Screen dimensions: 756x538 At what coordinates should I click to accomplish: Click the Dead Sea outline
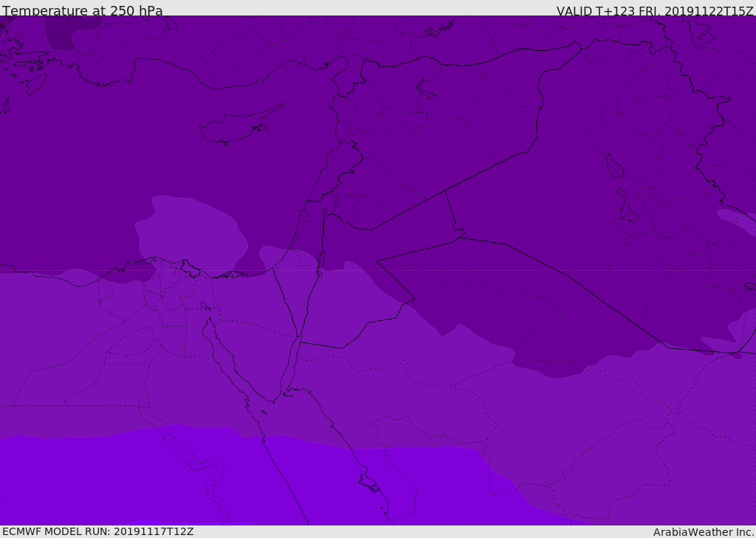(320, 261)
